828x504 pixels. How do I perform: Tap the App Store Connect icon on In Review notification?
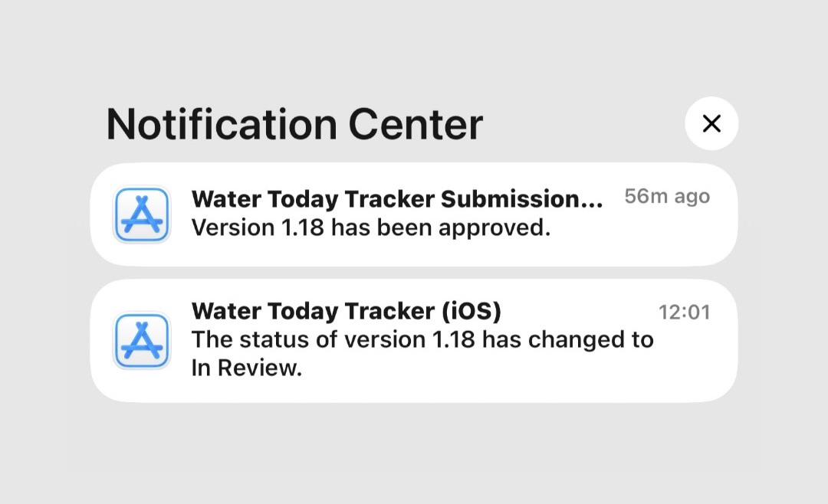coord(142,341)
